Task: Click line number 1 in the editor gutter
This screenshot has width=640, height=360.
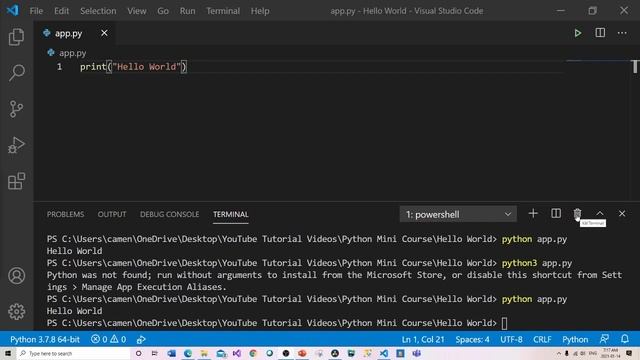Action: click(x=60, y=67)
